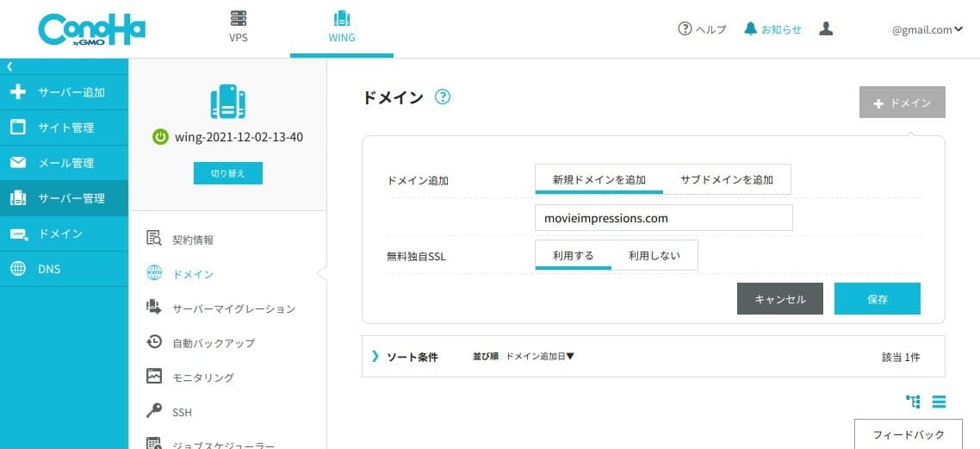Open SSH submenu item
The height and width of the screenshot is (449, 980).
coord(182,413)
